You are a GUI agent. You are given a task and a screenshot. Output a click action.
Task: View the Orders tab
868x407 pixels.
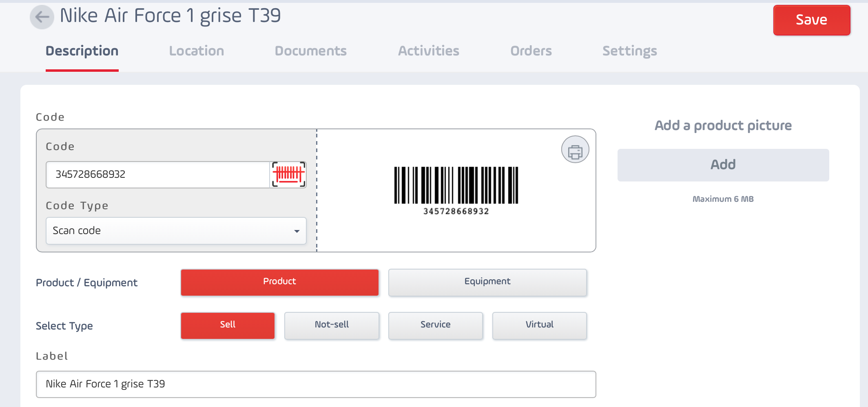tap(531, 51)
